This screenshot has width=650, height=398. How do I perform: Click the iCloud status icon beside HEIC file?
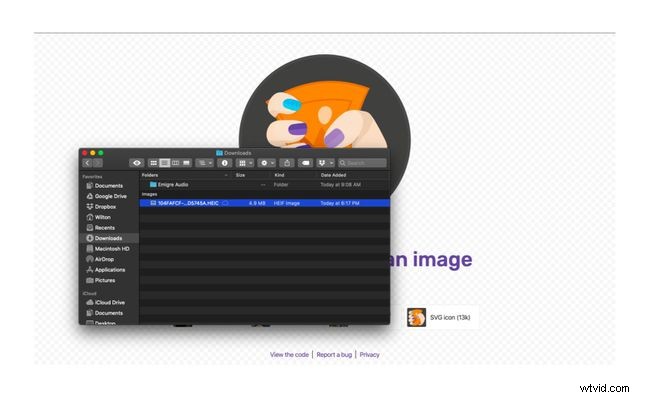pos(225,203)
